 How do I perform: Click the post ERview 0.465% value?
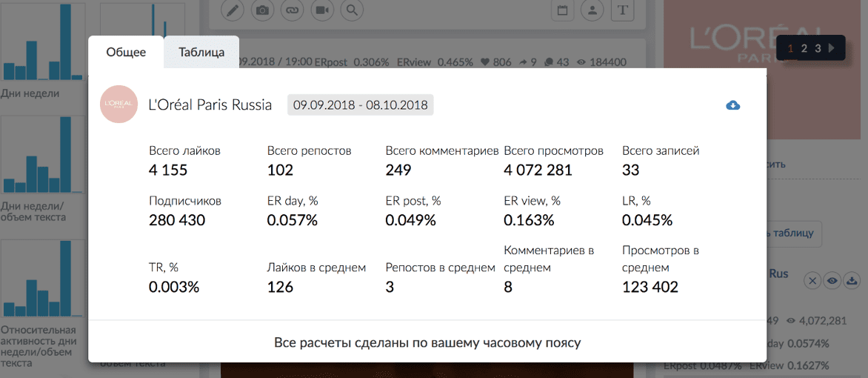click(455, 62)
